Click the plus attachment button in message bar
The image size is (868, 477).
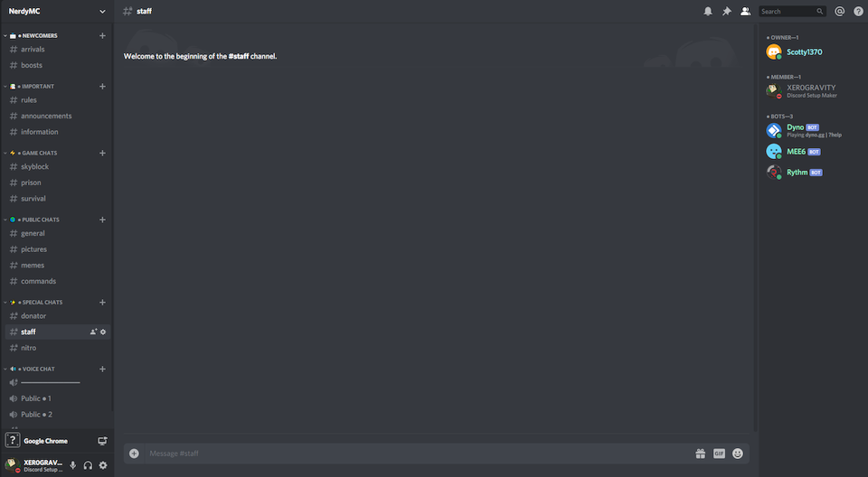134,454
